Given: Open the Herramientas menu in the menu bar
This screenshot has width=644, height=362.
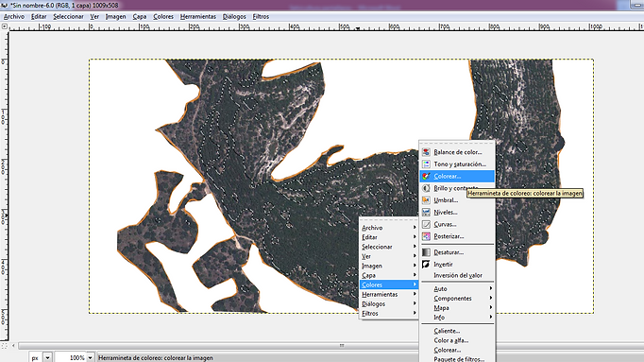Looking at the screenshot, I should click(198, 16).
